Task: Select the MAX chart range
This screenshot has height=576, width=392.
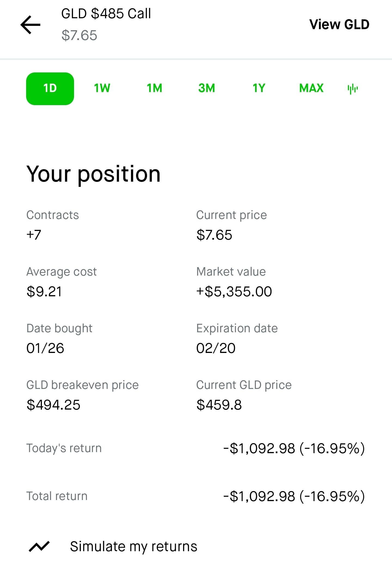Action: pyautogui.click(x=311, y=89)
